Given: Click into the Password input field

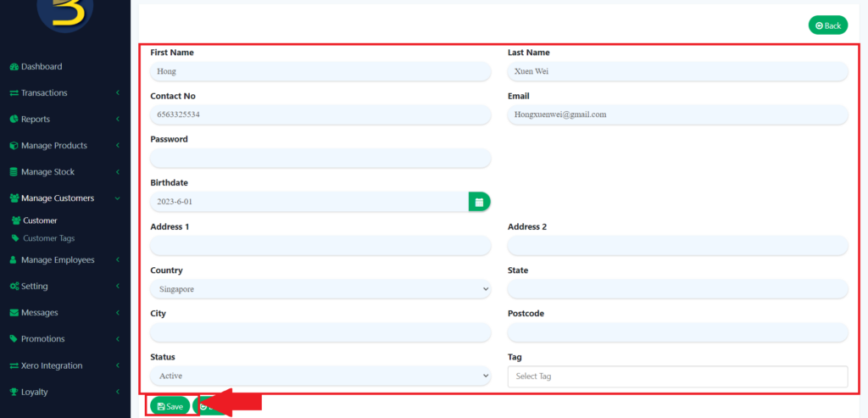Looking at the screenshot, I should pyautogui.click(x=320, y=159).
